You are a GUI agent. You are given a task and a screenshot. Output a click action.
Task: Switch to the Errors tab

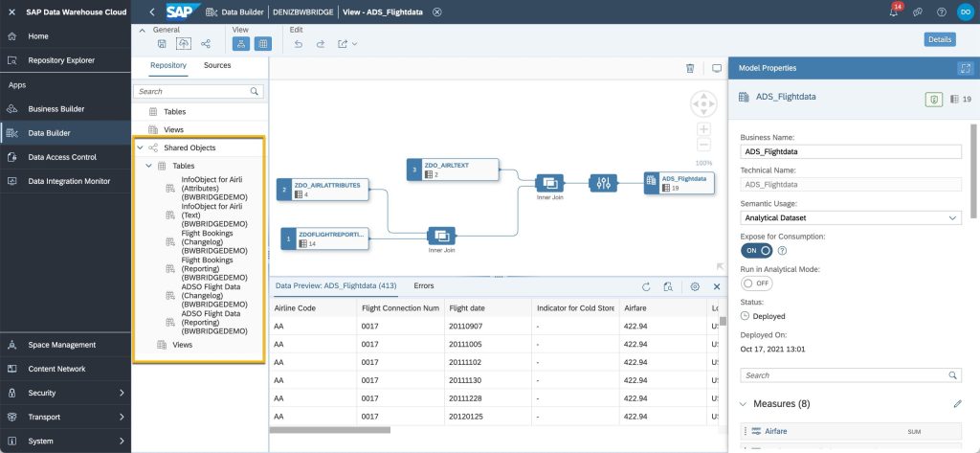tap(424, 286)
